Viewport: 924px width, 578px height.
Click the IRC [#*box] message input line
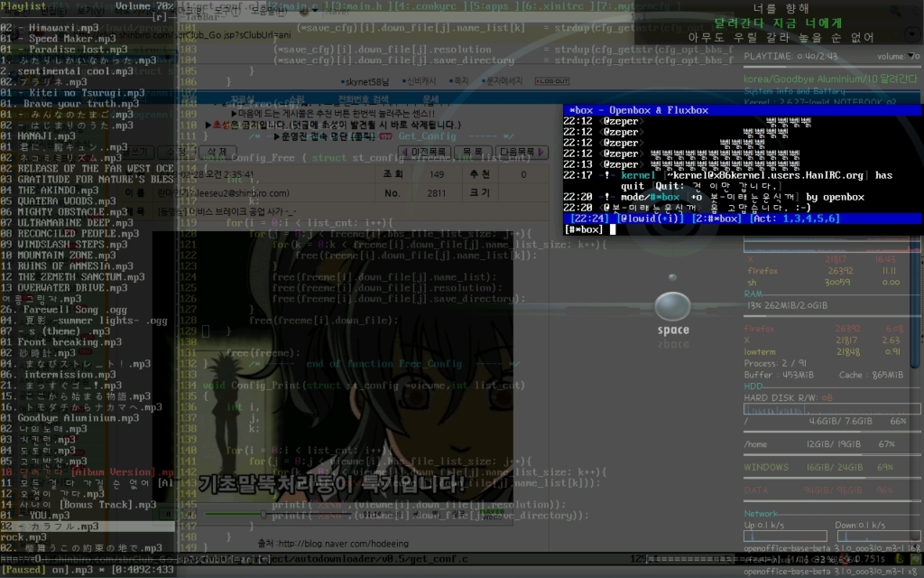tap(742, 229)
